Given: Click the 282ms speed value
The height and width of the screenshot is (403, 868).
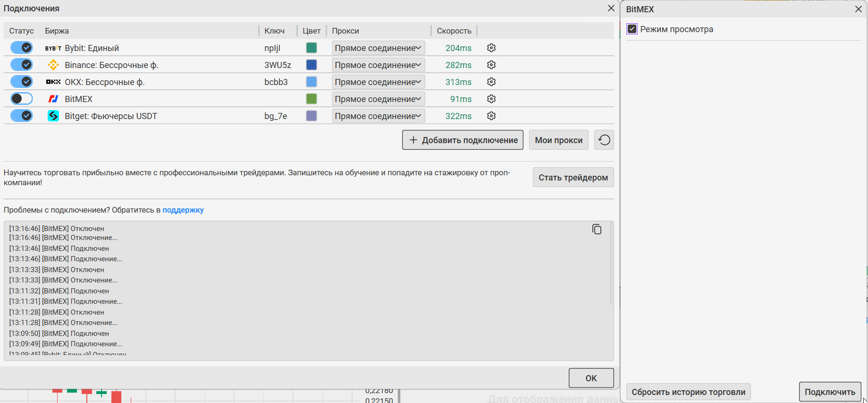Looking at the screenshot, I should 458,65.
